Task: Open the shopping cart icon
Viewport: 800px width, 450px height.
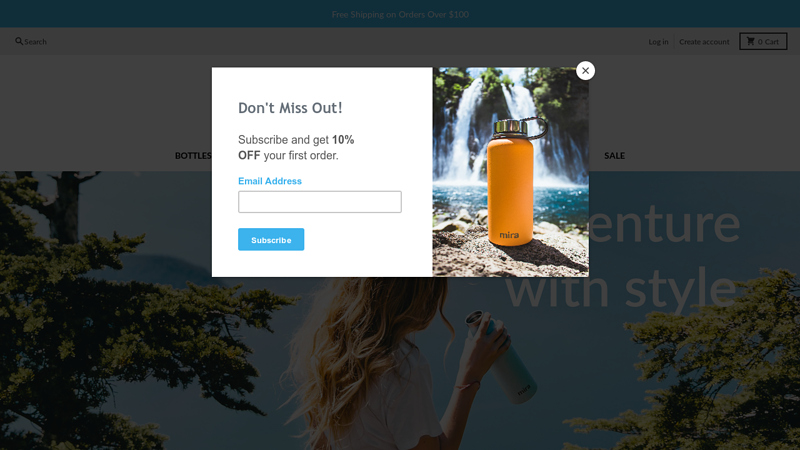Action: click(x=751, y=41)
